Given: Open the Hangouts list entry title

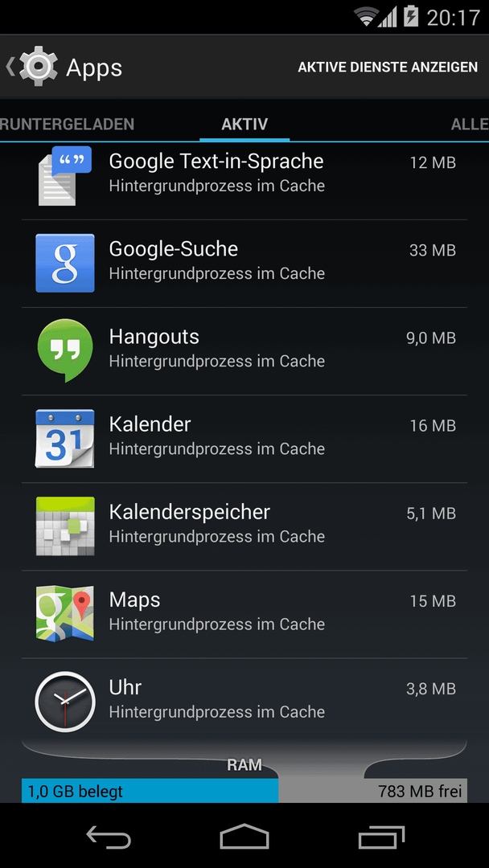Looking at the screenshot, I should 154,337.
